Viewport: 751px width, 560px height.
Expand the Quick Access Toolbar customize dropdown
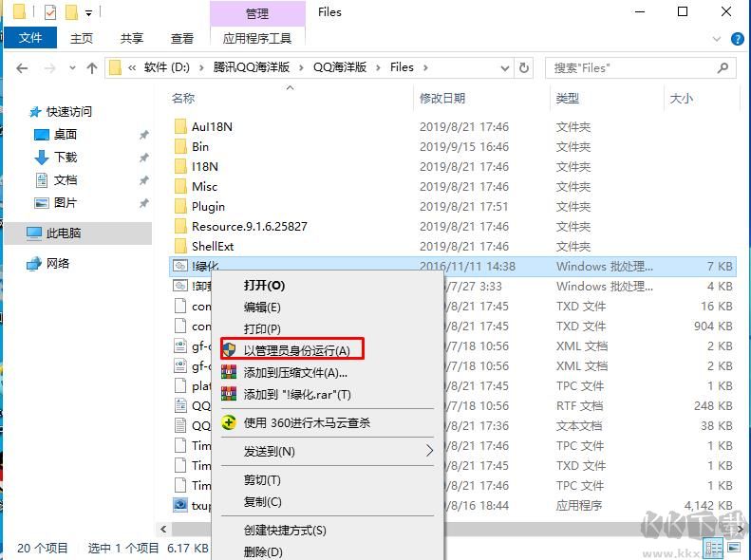click(89, 13)
